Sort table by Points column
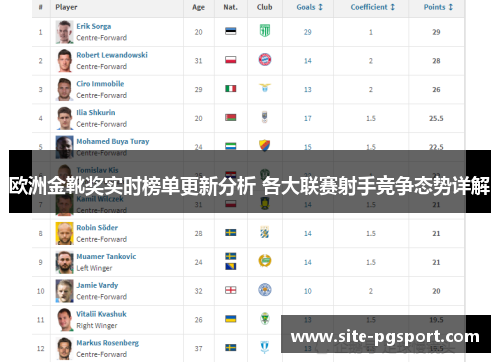Screen dimensions: 500x362 coord(438,7)
